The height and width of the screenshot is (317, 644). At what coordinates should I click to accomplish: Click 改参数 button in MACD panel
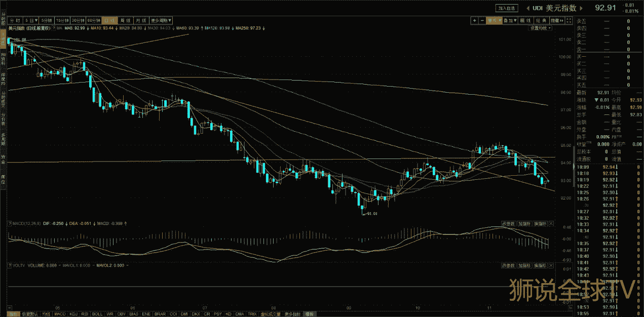click(x=508, y=223)
